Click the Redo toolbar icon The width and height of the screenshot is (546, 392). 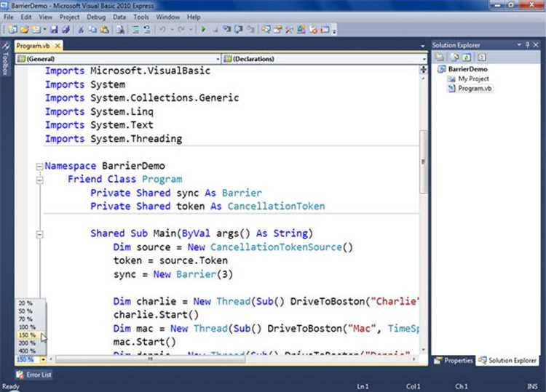click(181, 30)
